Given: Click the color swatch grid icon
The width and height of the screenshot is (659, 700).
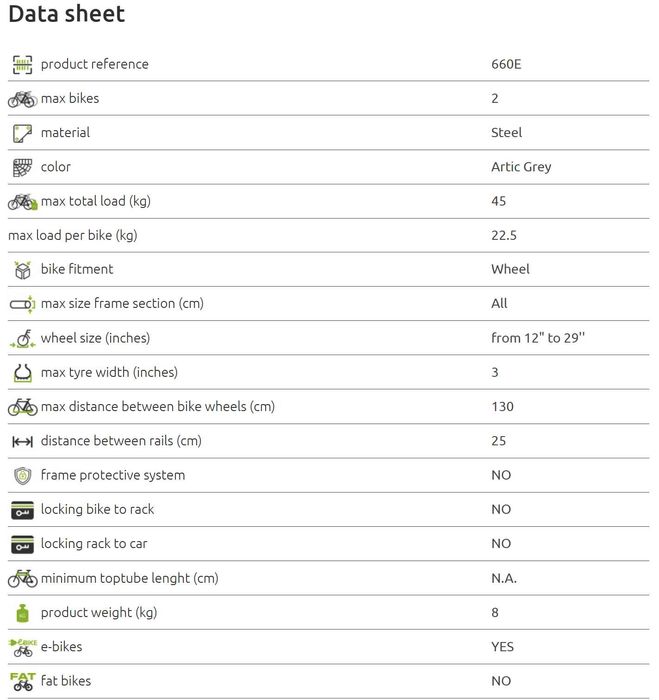Looking at the screenshot, I should point(22,167).
